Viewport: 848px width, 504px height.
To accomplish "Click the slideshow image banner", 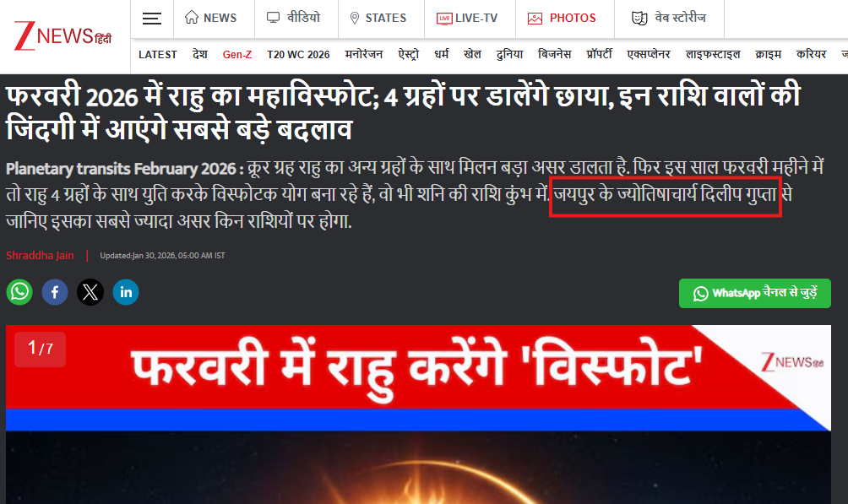I will (x=418, y=415).
